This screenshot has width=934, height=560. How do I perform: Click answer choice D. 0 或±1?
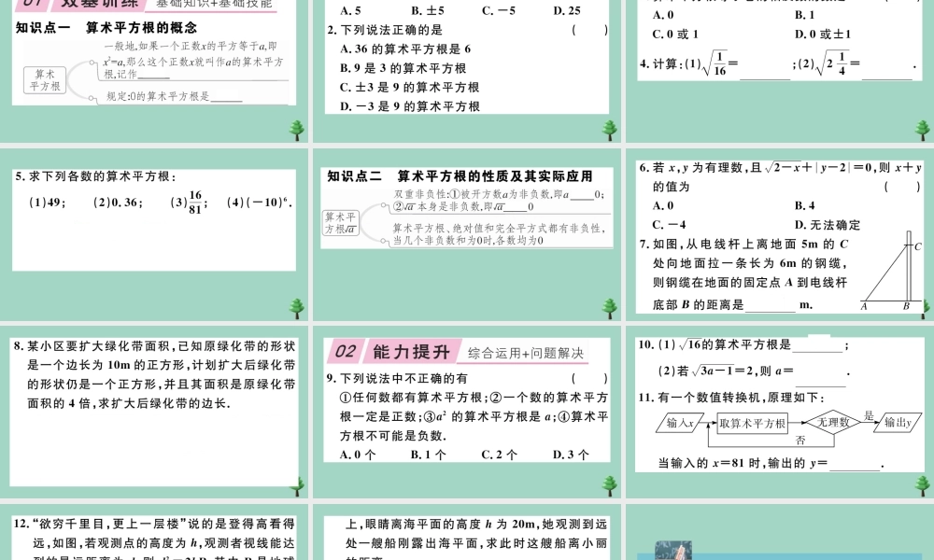(x=823, y=34)
